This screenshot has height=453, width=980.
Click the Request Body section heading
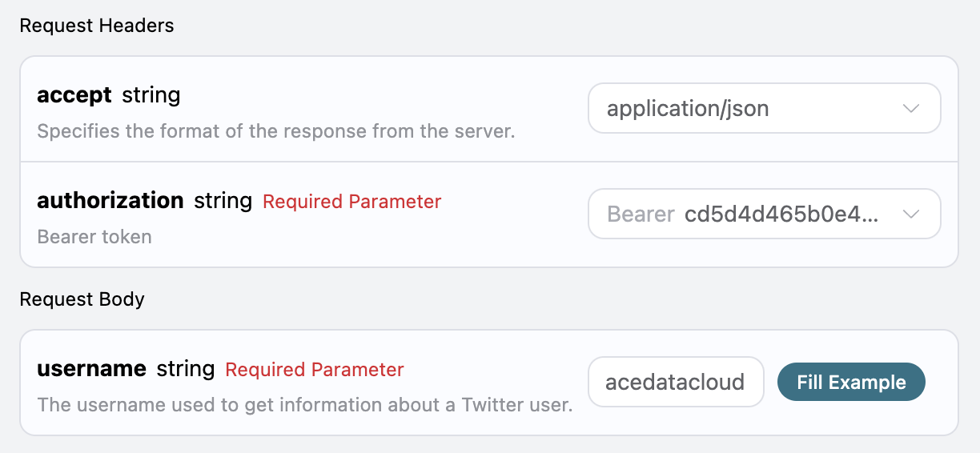point(82,299)
